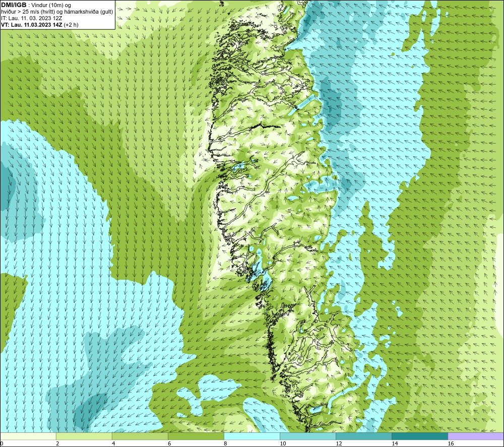Click the legend scale label 12

click(339, 444)
